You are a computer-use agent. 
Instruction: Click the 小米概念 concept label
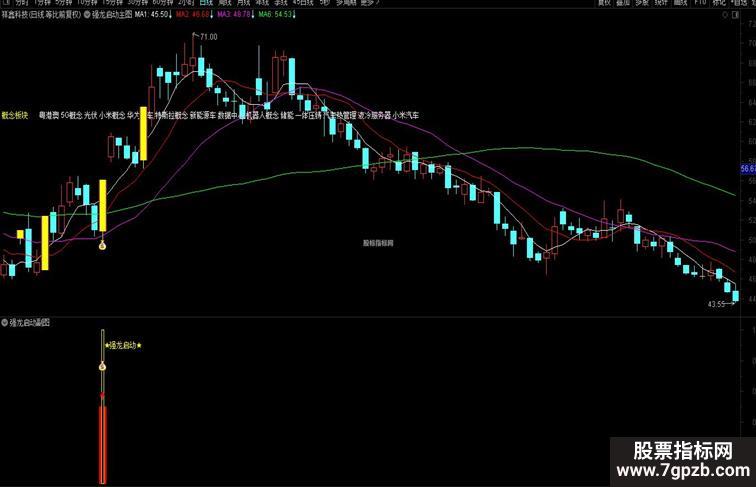click(112, 115)
